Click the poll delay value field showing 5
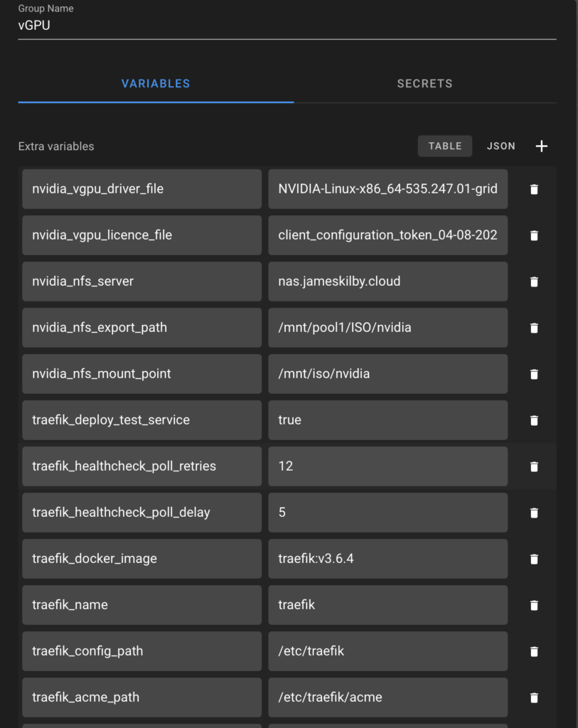 point(387,513)
